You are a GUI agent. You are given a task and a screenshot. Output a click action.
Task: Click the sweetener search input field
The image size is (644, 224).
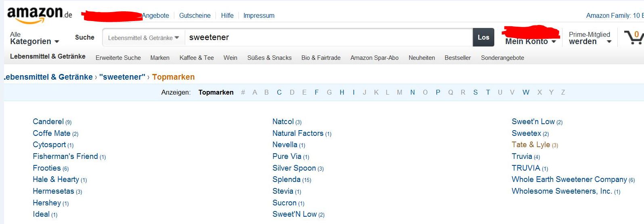(x=328, y=38)
